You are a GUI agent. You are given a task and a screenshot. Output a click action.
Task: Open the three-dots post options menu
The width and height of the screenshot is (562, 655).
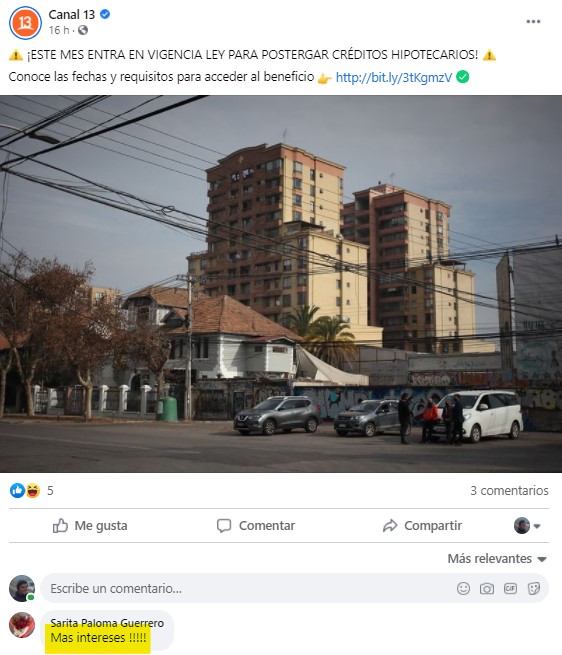click(533, 22)
